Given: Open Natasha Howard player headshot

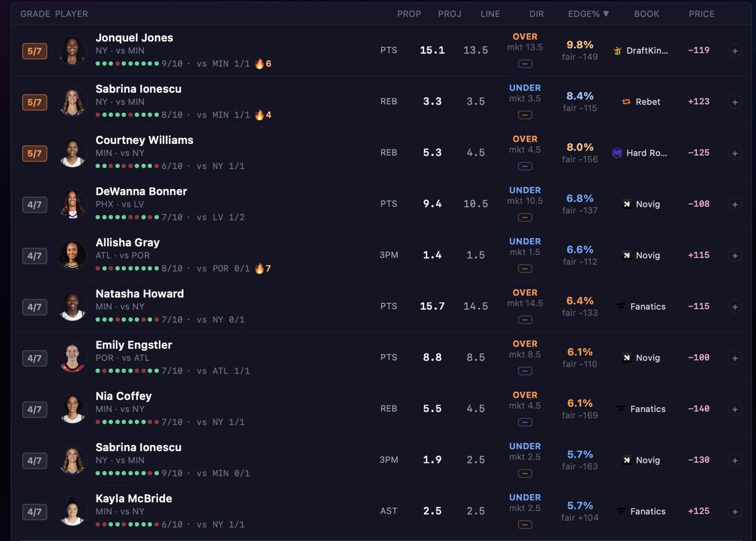Looking at the screenshot, I should (x=72, y=306).
